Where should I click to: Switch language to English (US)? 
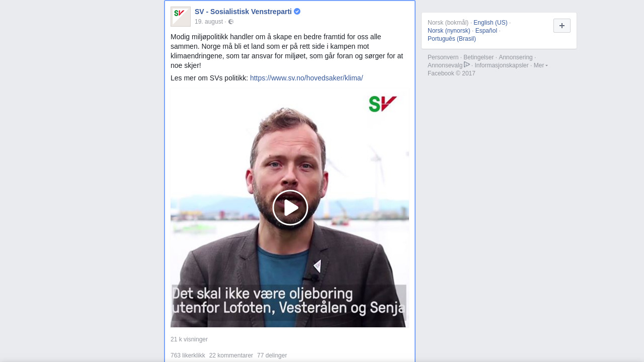coord(491,23)
